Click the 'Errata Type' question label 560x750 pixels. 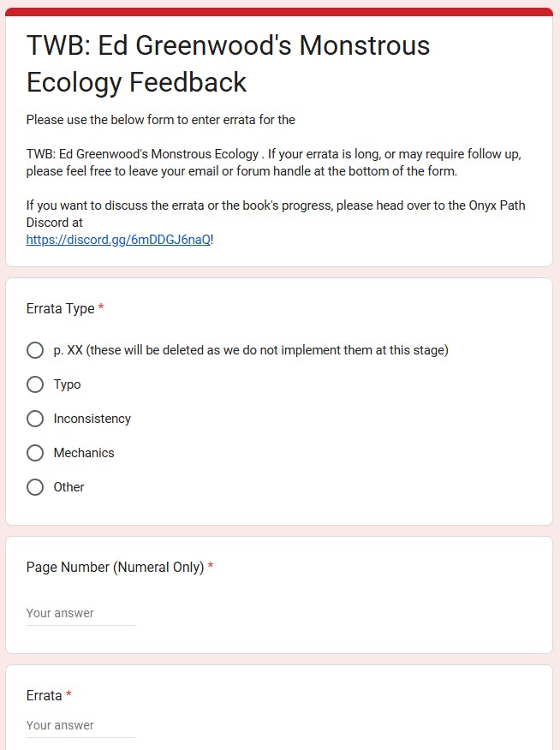coord(60,308)
